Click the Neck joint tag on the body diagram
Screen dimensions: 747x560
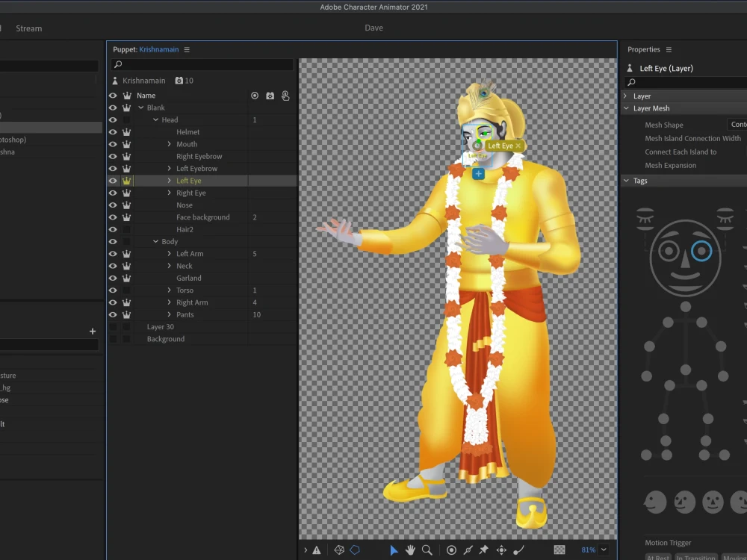(686, 307)
